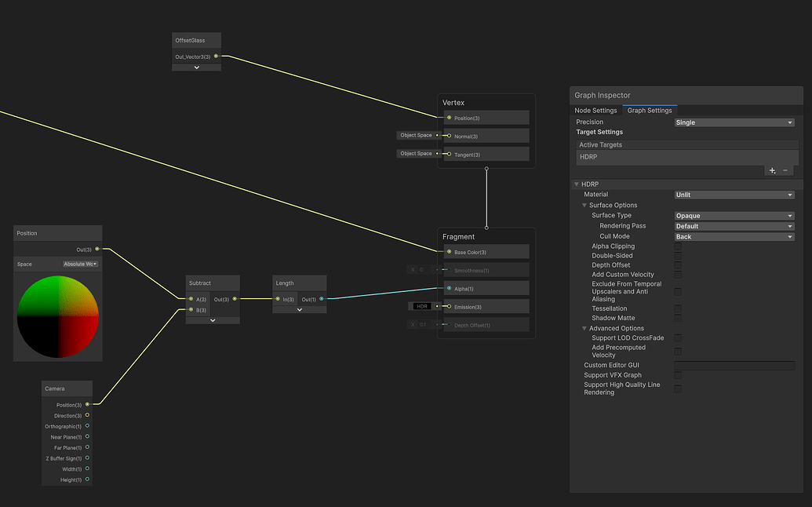The width and height of the screenshot is (812, 507).
Task: Click the Position node color preview
Action: 58,316
